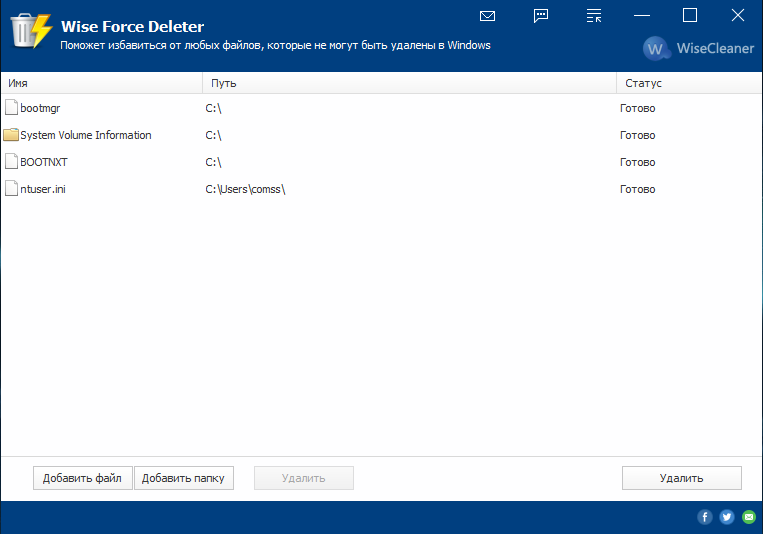Click the path C:\Users\comss\

click(x=245, y=189)
